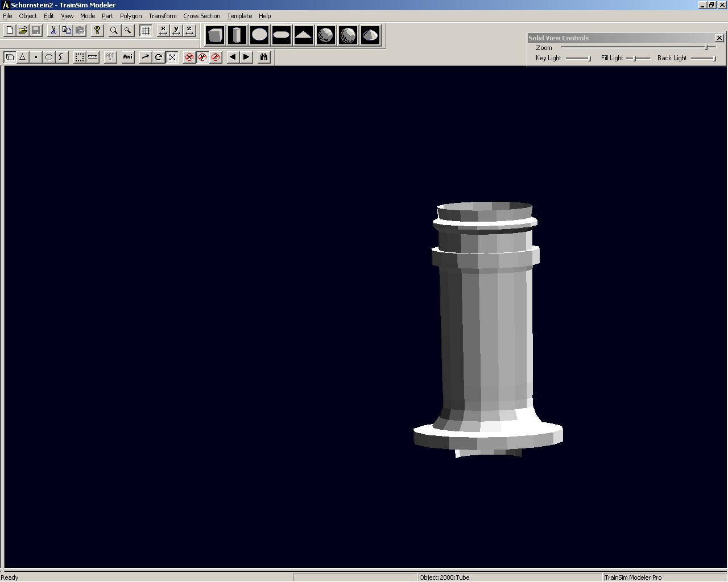Open the Cross Section menu
The width and height of the screenshot is (728, 582).
click(x=201, y=16)
